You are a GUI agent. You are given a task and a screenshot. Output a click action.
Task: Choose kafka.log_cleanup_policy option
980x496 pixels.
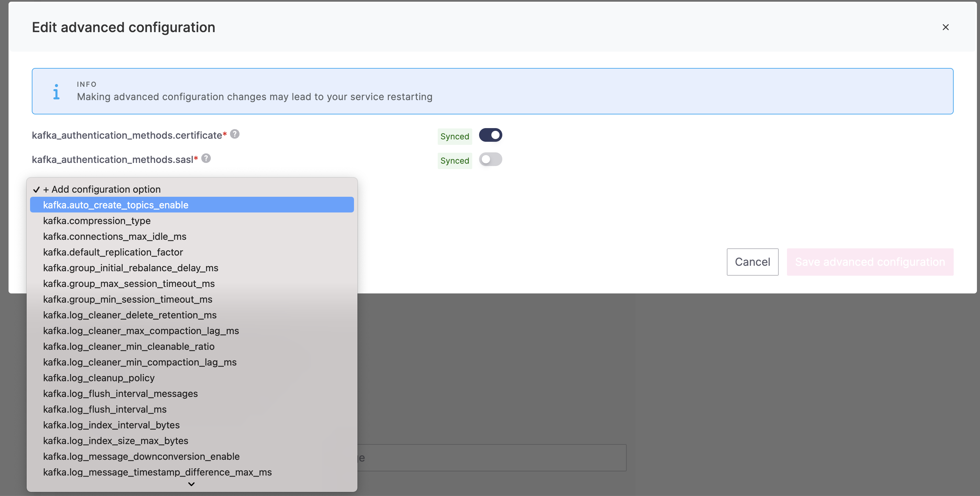(98, 378)
